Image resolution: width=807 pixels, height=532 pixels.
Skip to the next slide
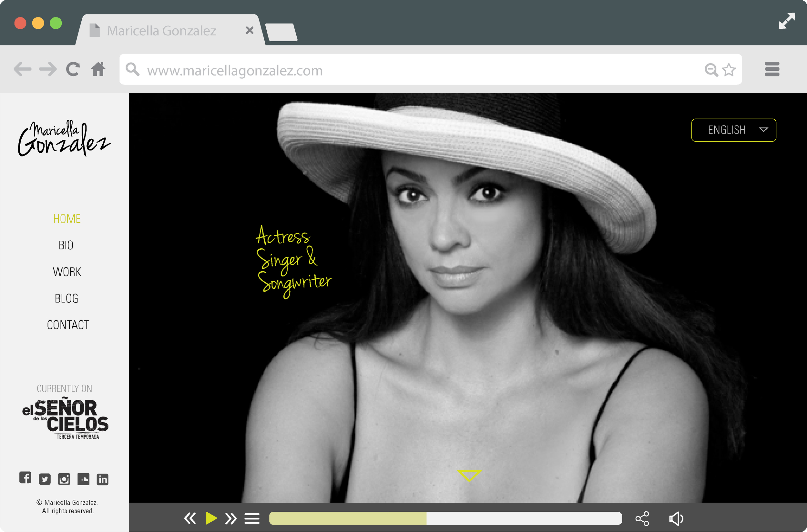231,518
